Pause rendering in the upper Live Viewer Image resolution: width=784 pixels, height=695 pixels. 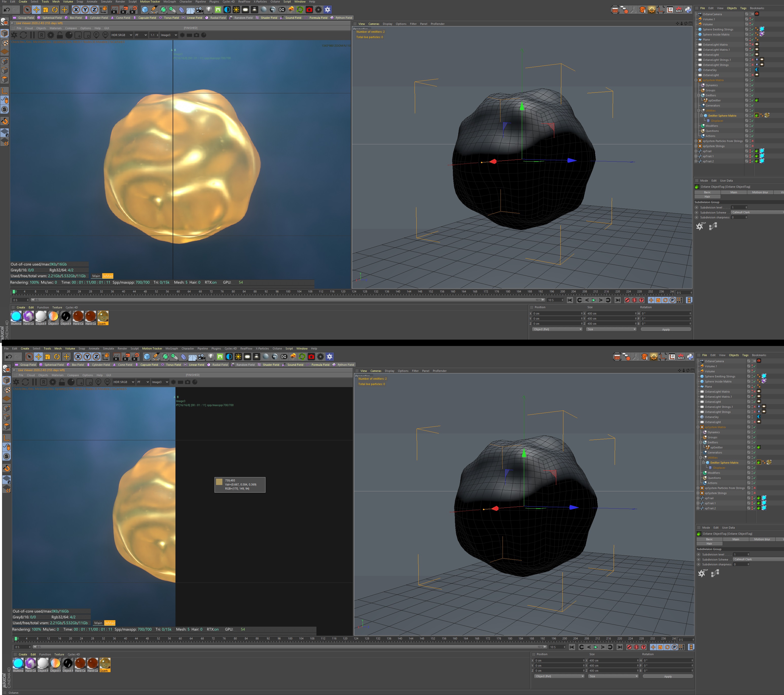[x=32, y=35]
